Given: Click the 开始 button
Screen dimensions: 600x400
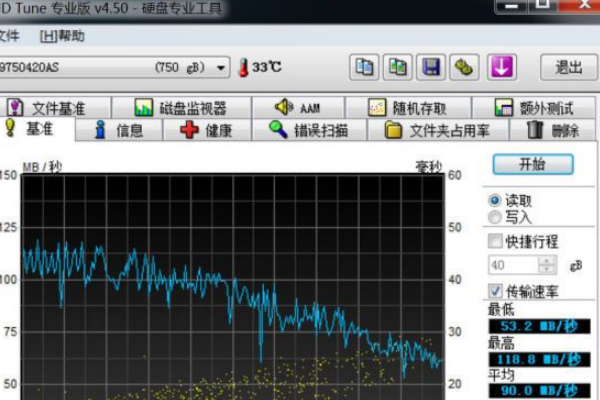Looking at the screenshot, I should coord(533,165).
